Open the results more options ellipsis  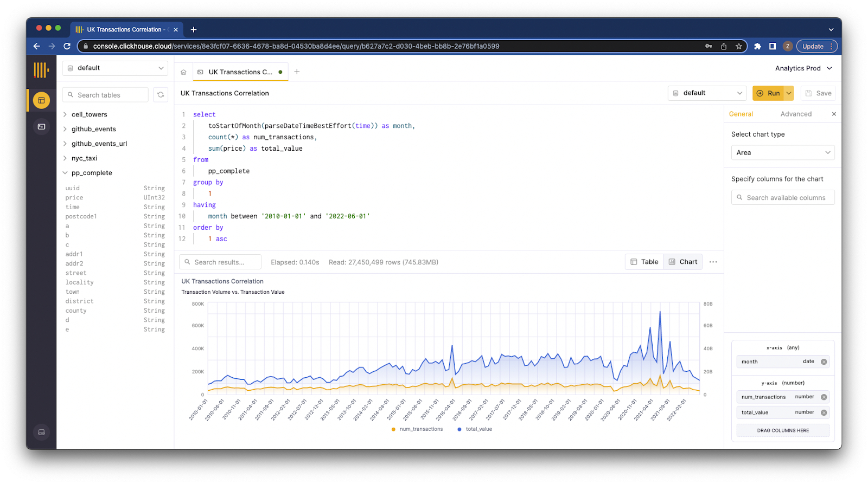[x=713, y=262]
